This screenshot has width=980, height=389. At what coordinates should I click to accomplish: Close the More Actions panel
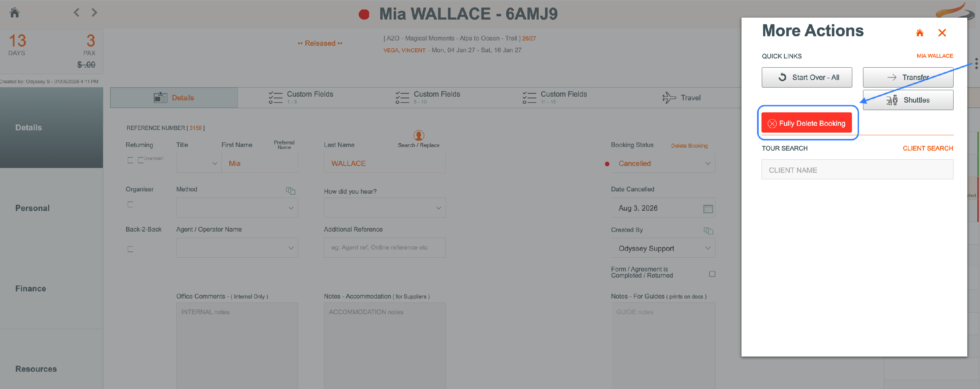pos(942,33)
